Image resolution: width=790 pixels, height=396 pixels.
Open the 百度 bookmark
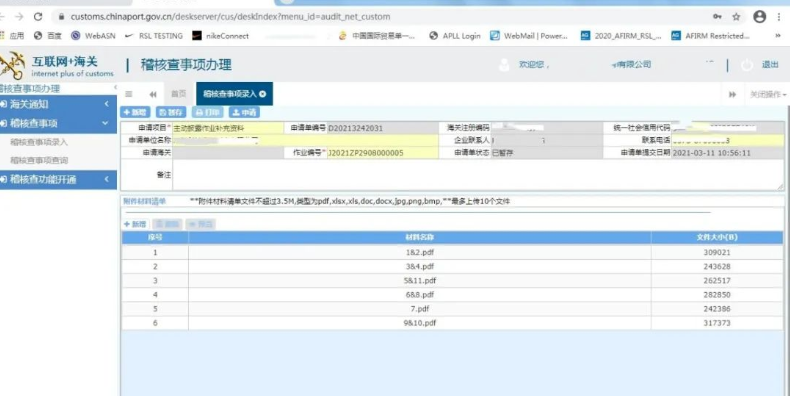[x=48, y=36]
